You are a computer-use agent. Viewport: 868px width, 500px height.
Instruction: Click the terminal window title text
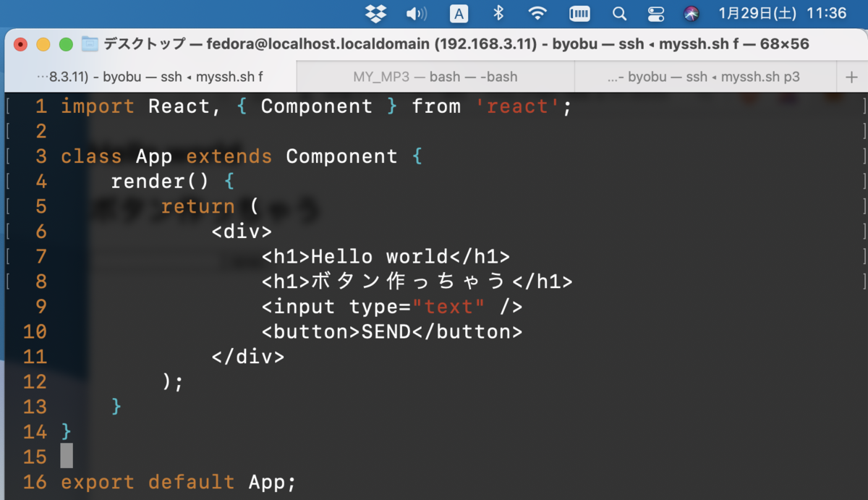pos(456,43)
